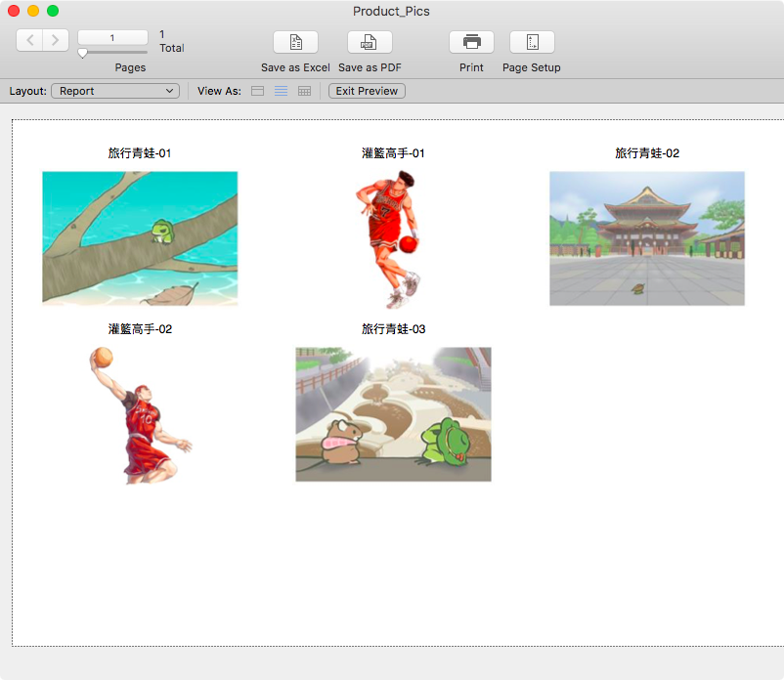Click the Pages slider handle
The image size is (784, 680).
pos(82,53)
